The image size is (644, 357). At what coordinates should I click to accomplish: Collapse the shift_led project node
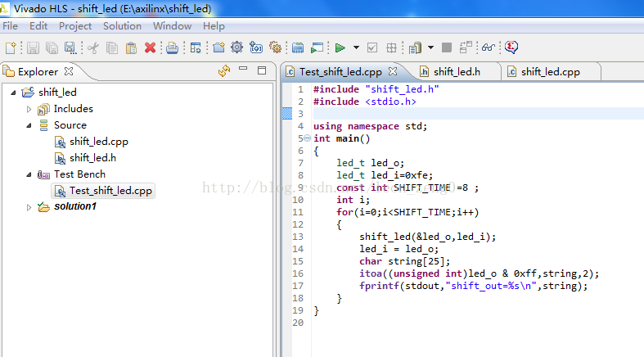click(13, 93)
